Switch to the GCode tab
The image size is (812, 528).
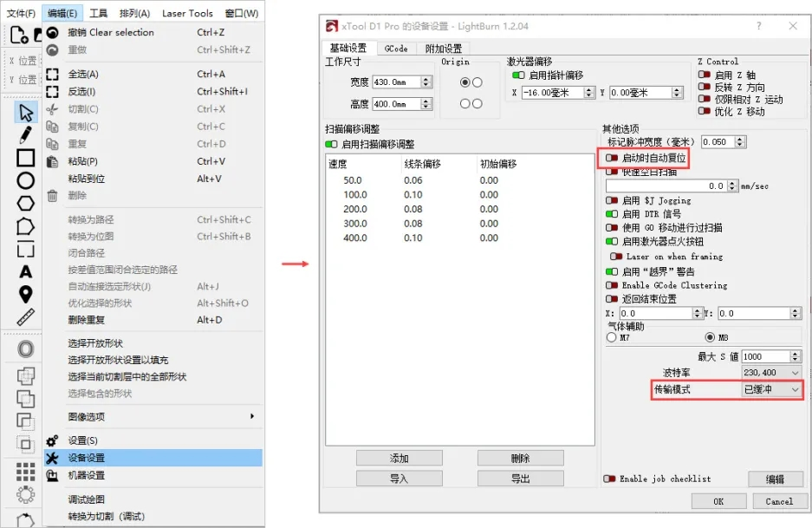pos(396,49)
